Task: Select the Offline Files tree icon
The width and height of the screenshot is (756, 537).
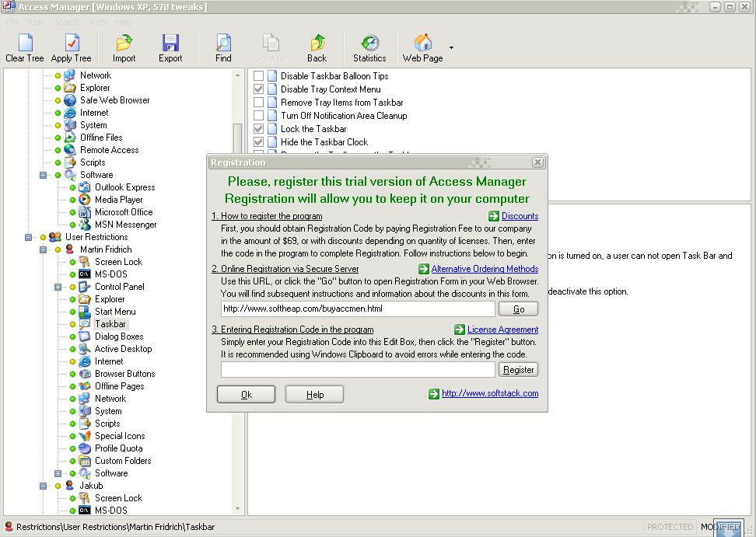Action: [70, 138]
